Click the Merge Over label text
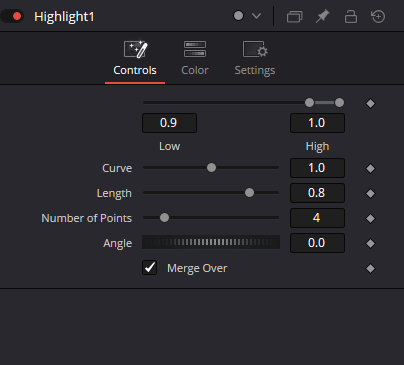 click(x=197, y=268)
